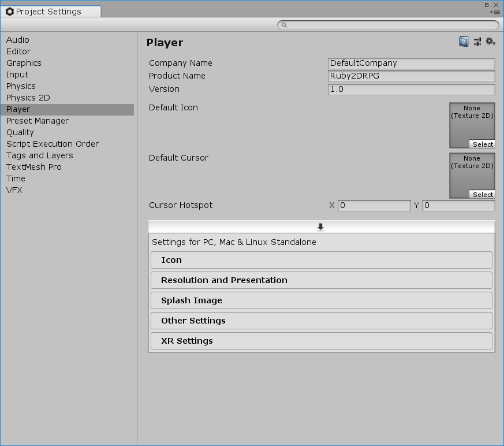This screenshot has width=504, height=446.
Task: Click the magnifier icon in search bar
Action: click(283, 25)
